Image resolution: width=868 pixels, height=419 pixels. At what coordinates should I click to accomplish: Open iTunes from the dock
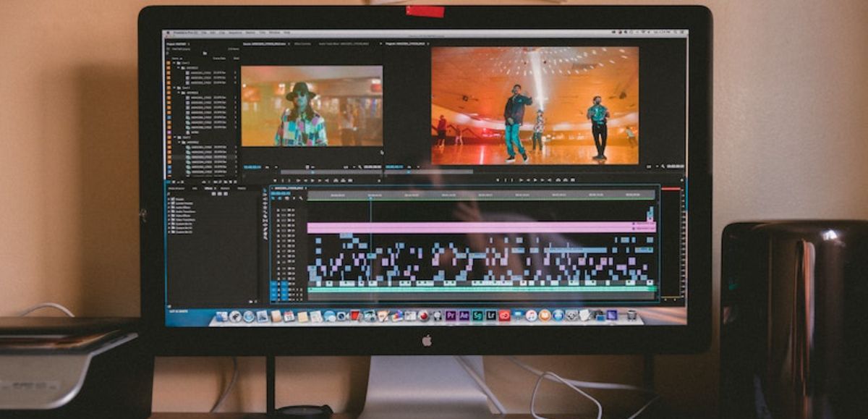tap(532, 316)
